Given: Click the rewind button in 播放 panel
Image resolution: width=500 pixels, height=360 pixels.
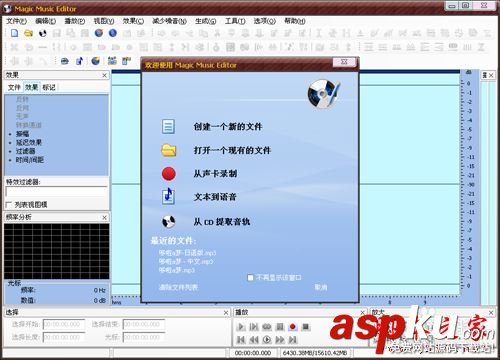Looking at the screenshot, I should tap(254, 340).
